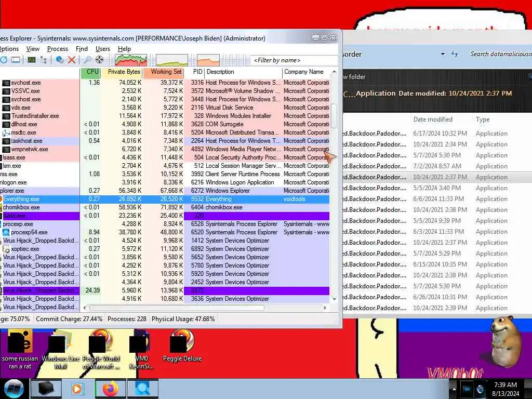Click the Process Explorer taskbar button

(x=142, y=389)
